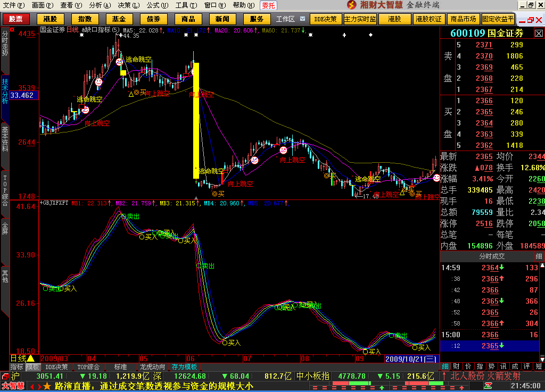Screen dimensions: 545x392
Task: Open the 决策(L) menu
Action: [x=129, y=5]
